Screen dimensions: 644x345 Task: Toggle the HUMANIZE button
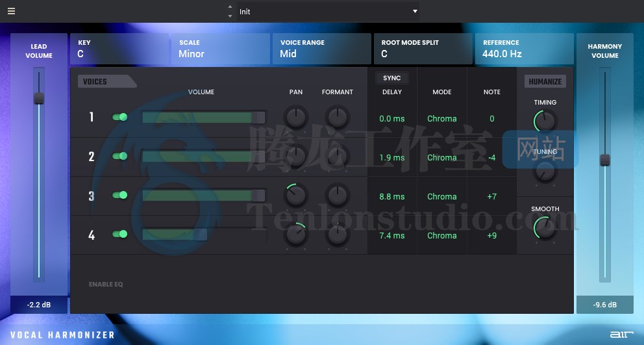tap(545, 81)
